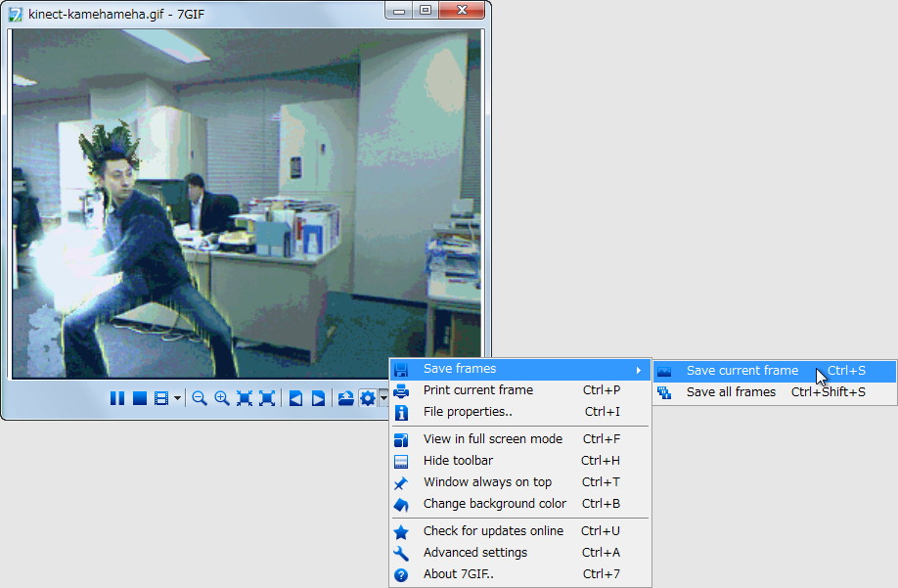Click the paint bucket background color icon

tap(401, 505)
